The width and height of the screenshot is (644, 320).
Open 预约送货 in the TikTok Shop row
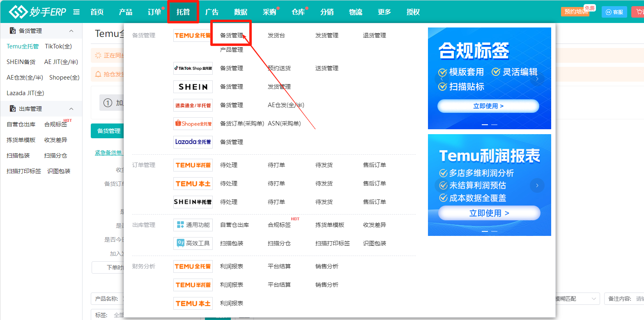[279, 68]
